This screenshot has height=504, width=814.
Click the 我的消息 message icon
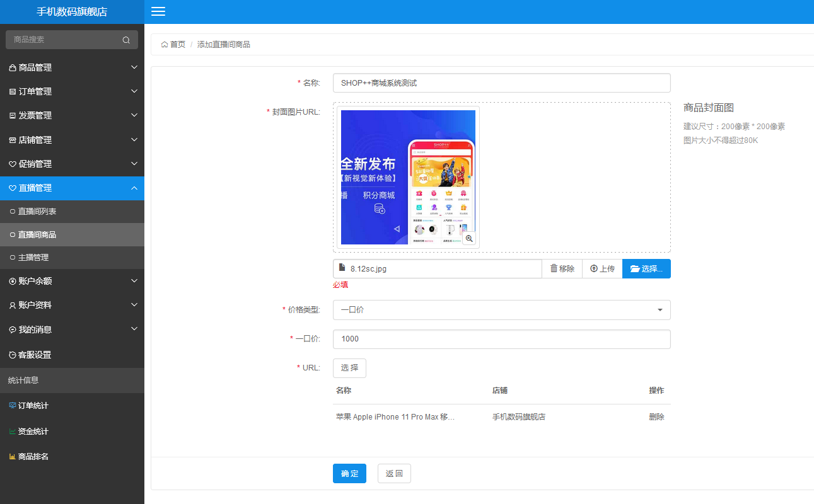click(x=13, y=328)
